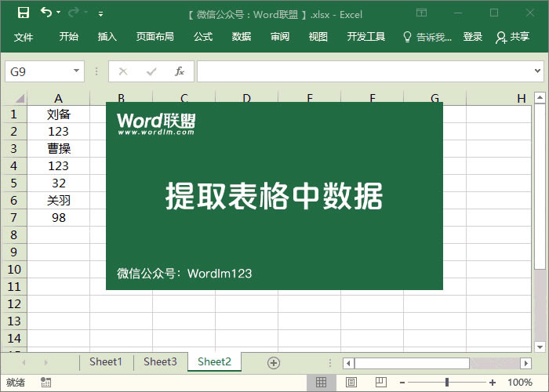
Task: Click inside the formula bar
Action: [364, 71]
